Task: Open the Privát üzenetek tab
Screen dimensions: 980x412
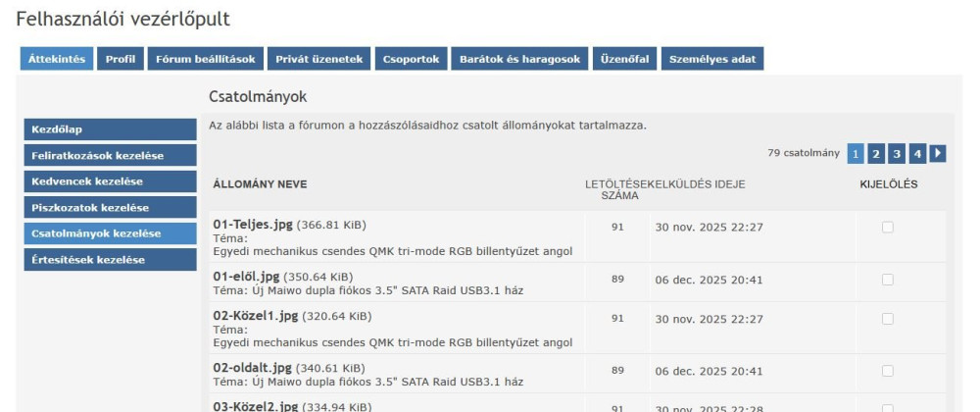Action: (319, 59)
